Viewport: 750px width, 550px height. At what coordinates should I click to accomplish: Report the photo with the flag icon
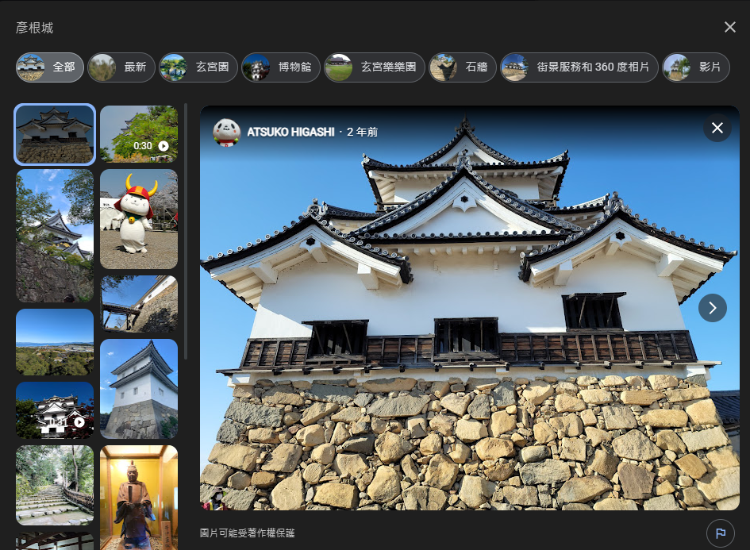pyautogui.click(x=720, y=533)
